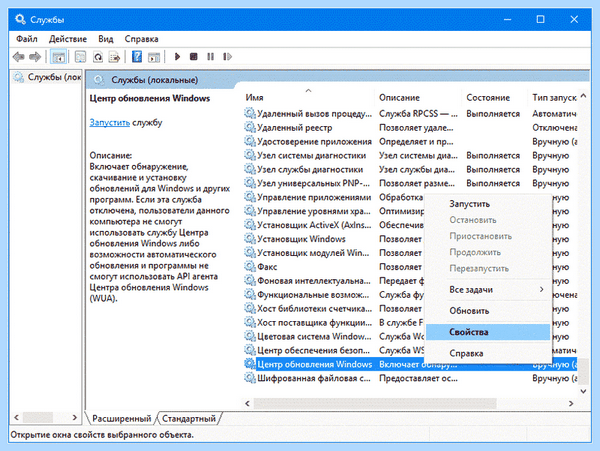Choose Свойства in the context menu
Screen dimensions: 600x451
click(x=488, y=332)
